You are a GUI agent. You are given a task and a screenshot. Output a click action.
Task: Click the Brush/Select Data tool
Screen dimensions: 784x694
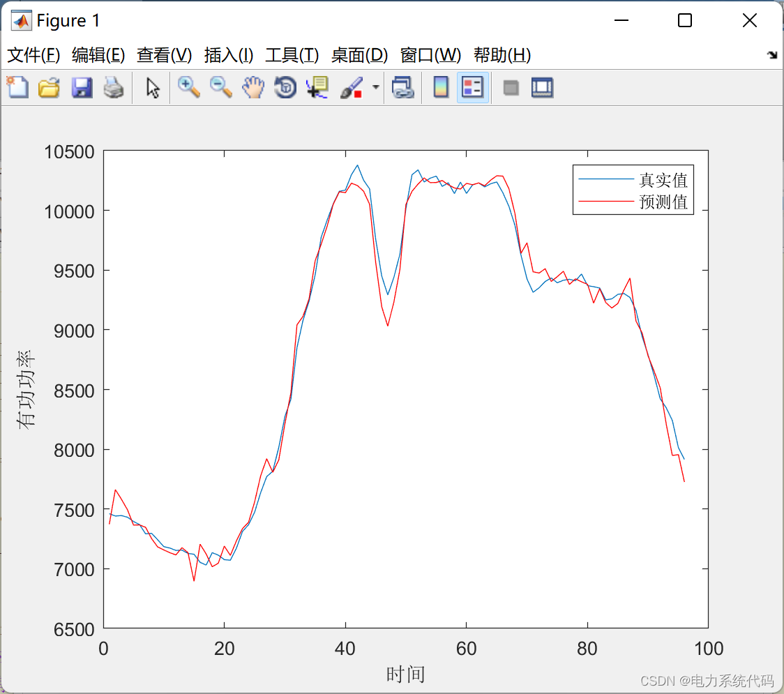pyautogui.click(x=352, y=88)
